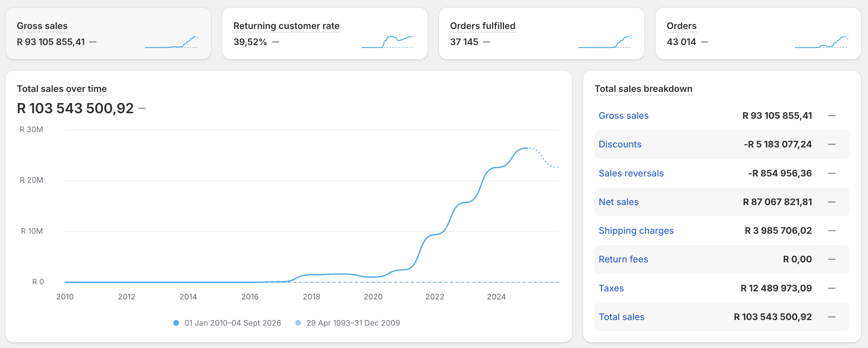Select the 39,52% returning customer value
Screen dimensions: 868x348
click(250, 42)
